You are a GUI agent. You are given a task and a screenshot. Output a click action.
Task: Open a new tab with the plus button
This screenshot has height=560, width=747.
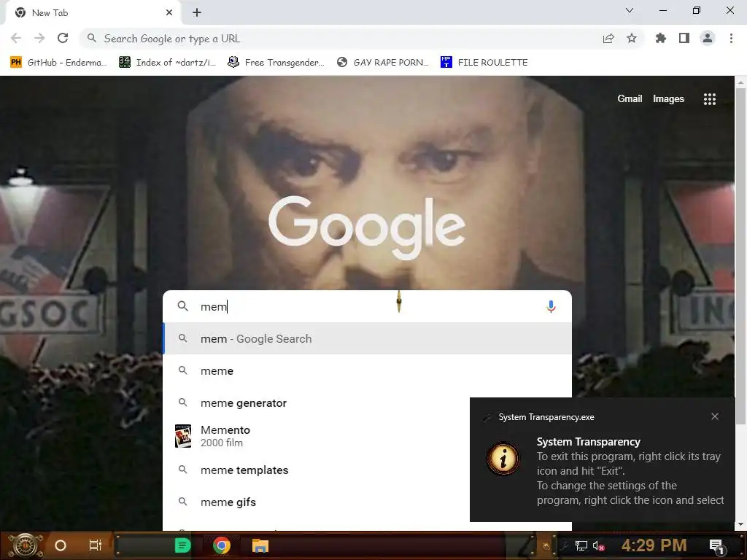(197, 13)
